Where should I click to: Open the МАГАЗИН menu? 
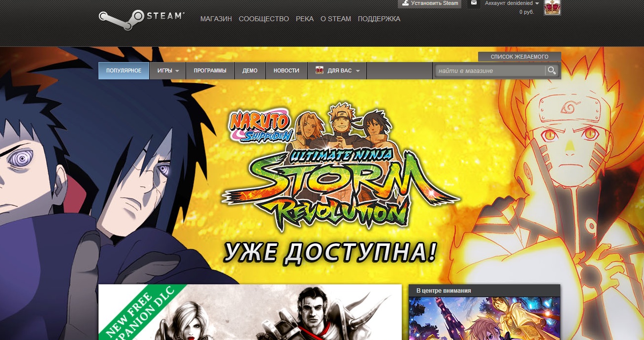tap(216, 19)
